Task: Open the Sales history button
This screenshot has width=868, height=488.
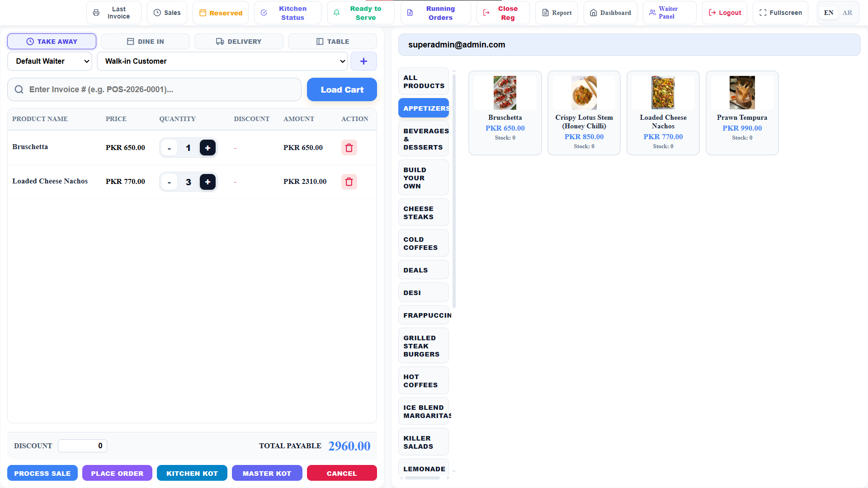Action: coord(167,13)
